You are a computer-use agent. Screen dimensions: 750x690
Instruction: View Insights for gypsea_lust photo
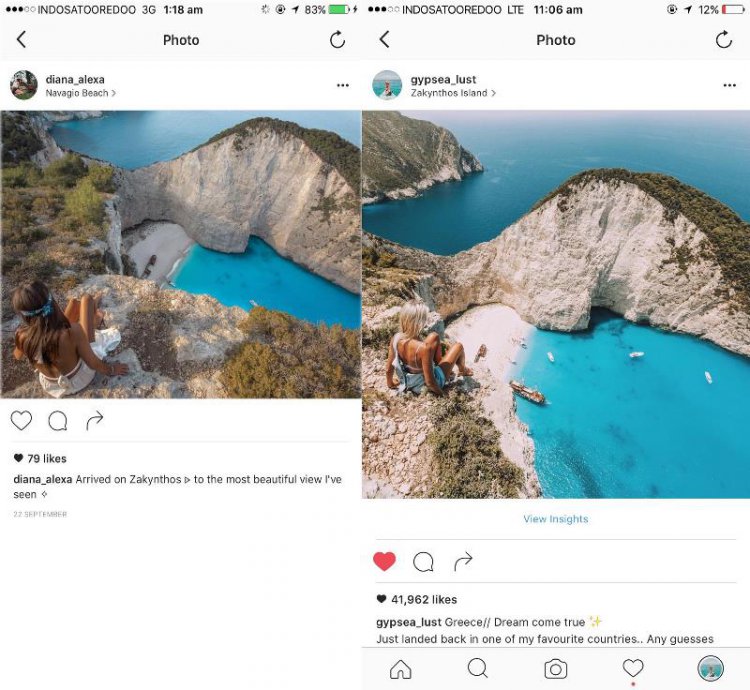coord(556,519)
